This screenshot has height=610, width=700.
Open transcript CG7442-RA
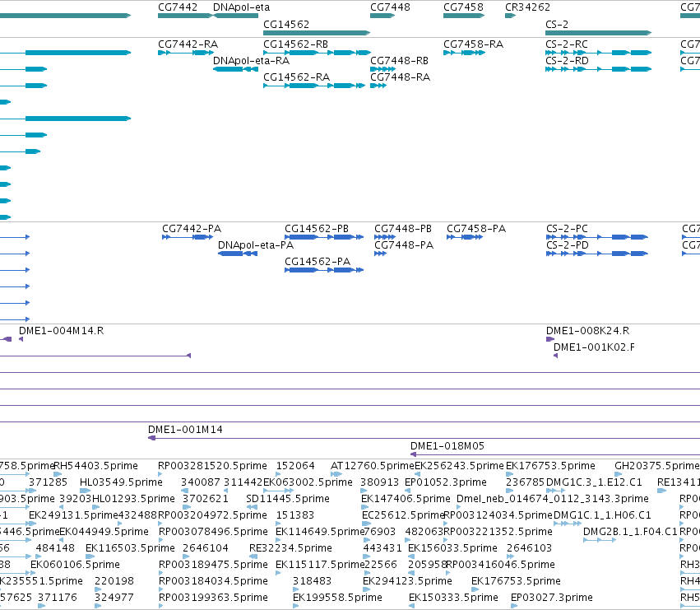pyautogui.click(x=188, y=44)
